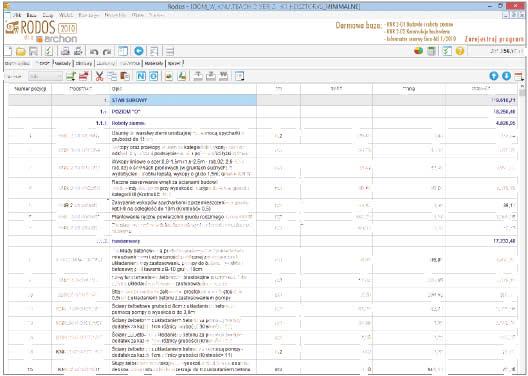Open the KNR 2-02 Konstrukcje budowlane link
The height and width of the screenshot is (376, 528).
tap(418, 32)
